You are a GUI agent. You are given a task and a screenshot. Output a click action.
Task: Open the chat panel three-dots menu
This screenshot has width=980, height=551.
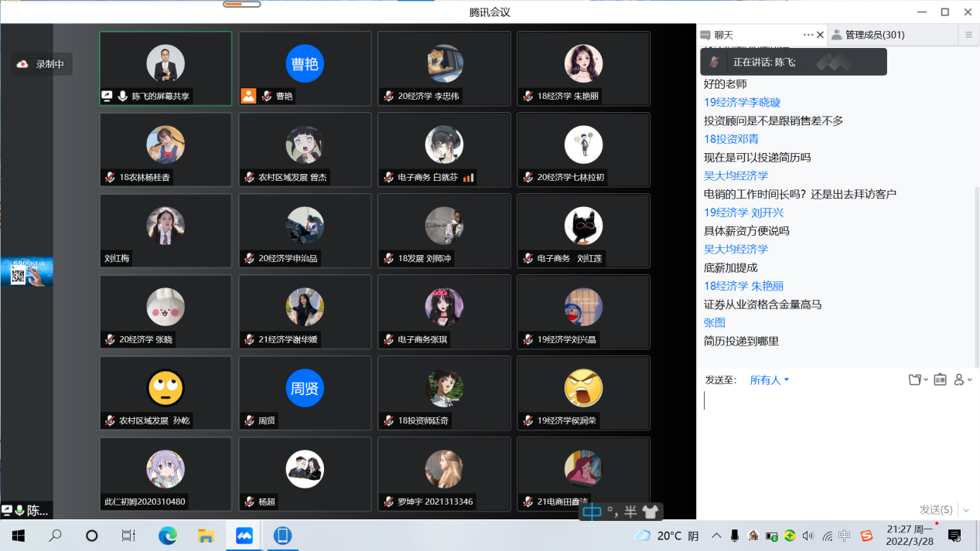click(808, 35)
